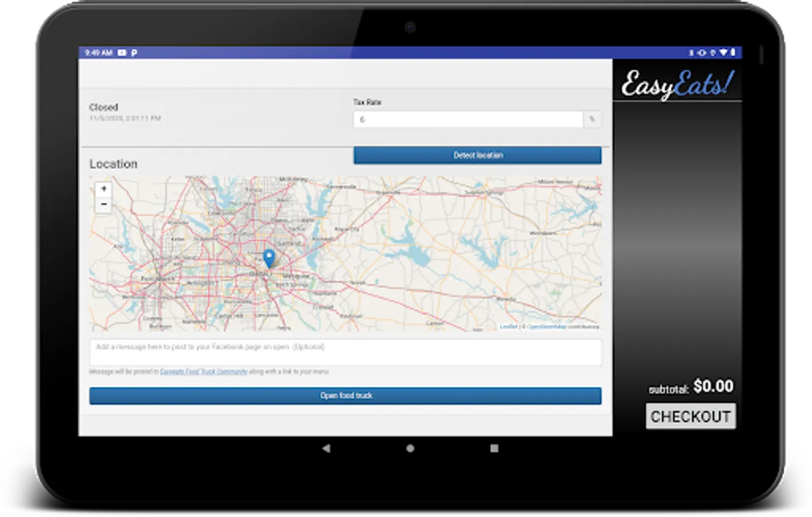This screenshot has height=517, width=812.
Task: Tap the Wi-Fi icon in status bar
Action: coord(723,52)
